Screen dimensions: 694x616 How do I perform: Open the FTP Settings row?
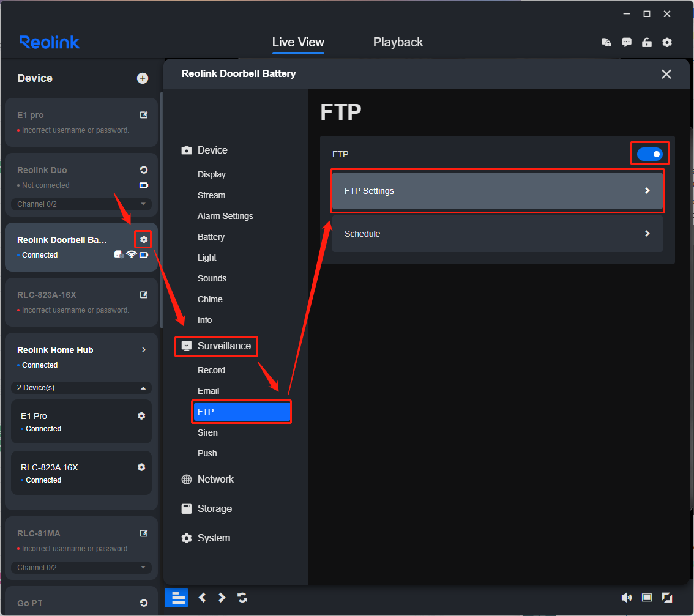click(x=497, y=191)
